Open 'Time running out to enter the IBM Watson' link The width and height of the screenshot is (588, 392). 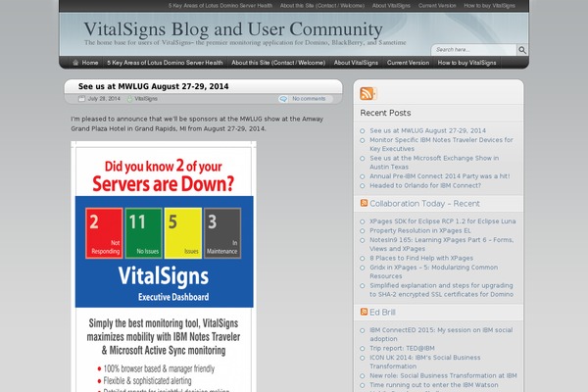click(434, 385)
